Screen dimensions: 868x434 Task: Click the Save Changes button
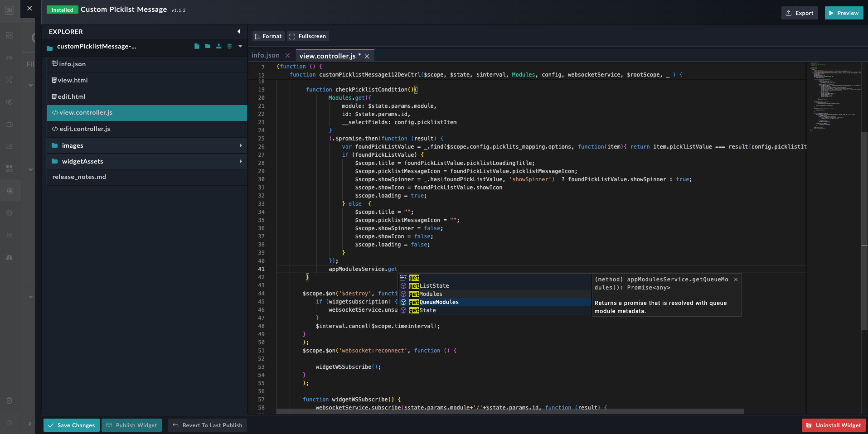click(x=71, y=425)
